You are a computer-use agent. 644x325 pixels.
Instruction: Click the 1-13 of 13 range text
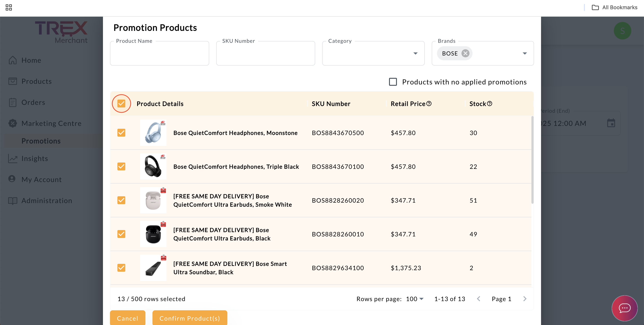[x=450, y=299]
